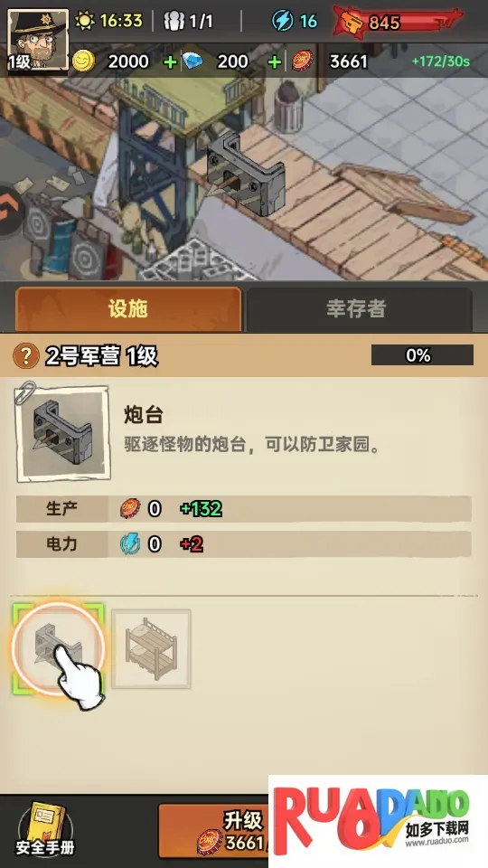Tap the survivors count people icon

(x=174, y=21)
